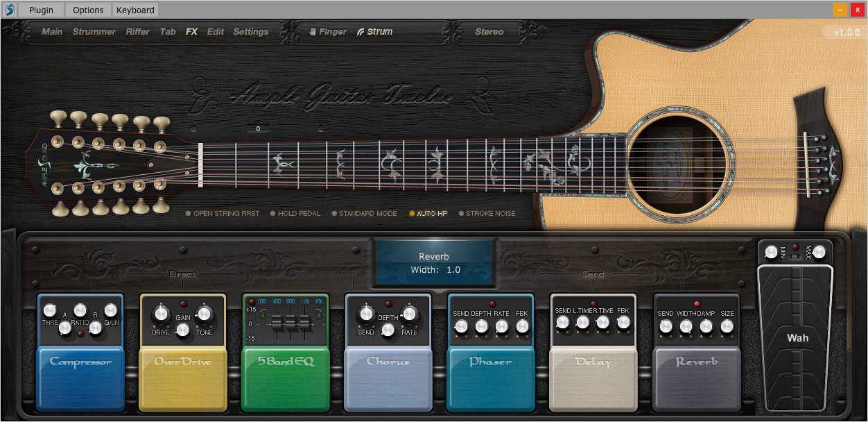Open the Options menu

point(89,10)
